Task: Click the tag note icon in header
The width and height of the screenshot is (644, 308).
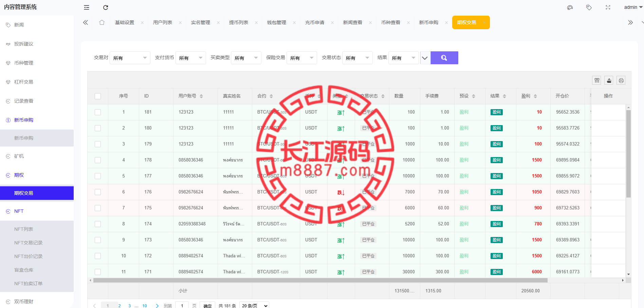Action: (589, 7)
